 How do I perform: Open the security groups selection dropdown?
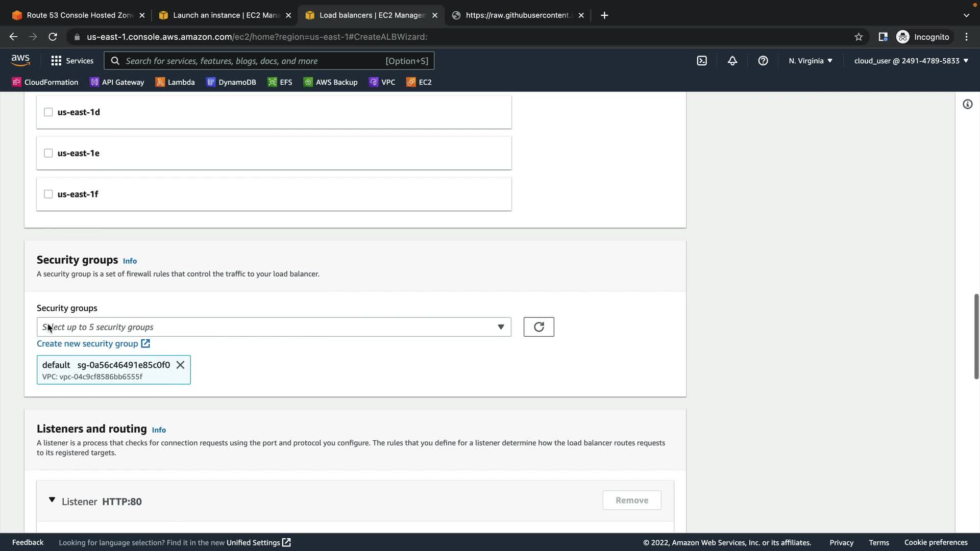[x=274, y=327]
